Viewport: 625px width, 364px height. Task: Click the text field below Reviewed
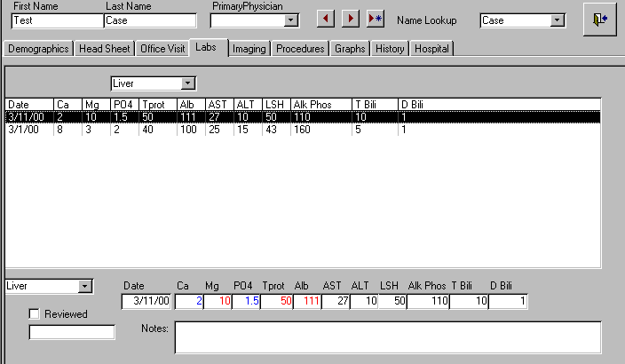click(72, 332)
